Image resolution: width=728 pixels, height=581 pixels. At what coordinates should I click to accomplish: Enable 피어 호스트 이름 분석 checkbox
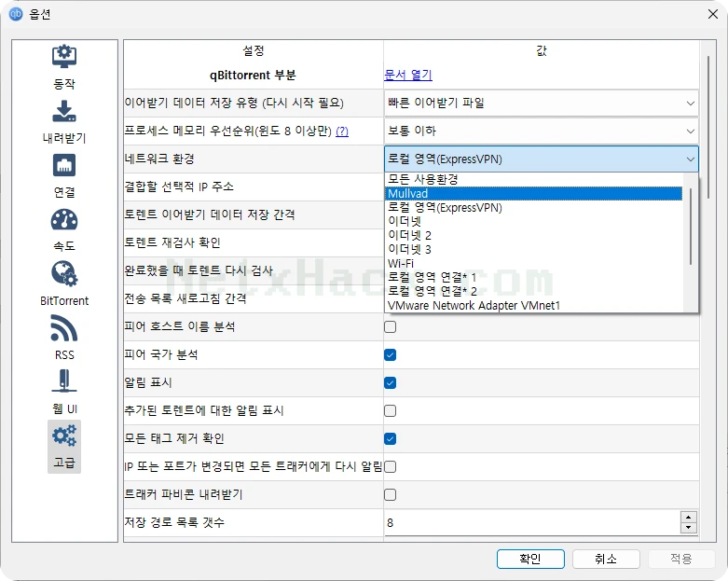point(390,327)
